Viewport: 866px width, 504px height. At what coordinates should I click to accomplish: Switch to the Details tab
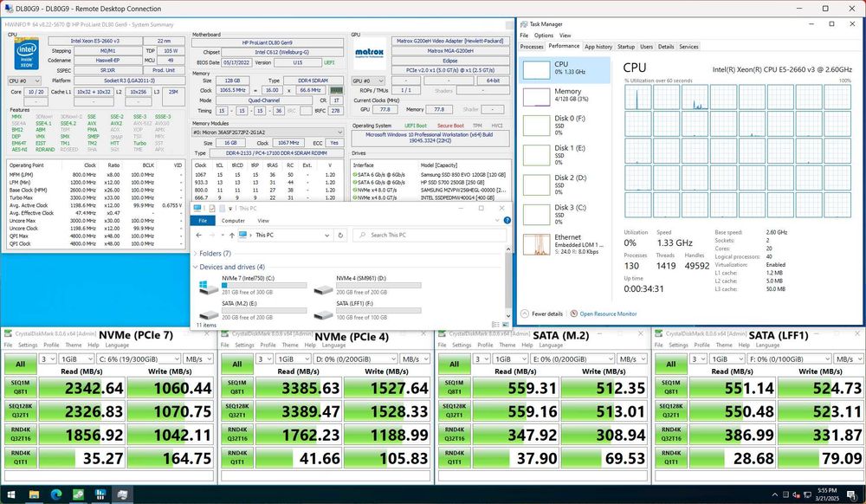[x=665, y=47]
